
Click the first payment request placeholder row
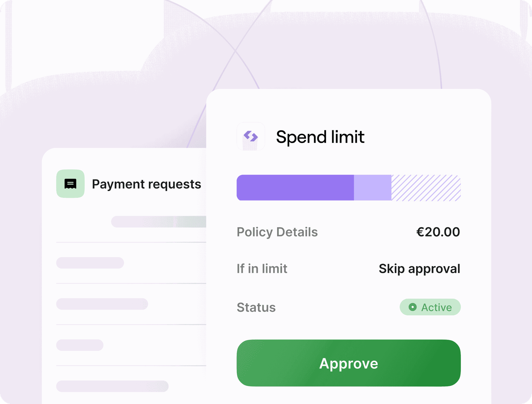[90, 263]
